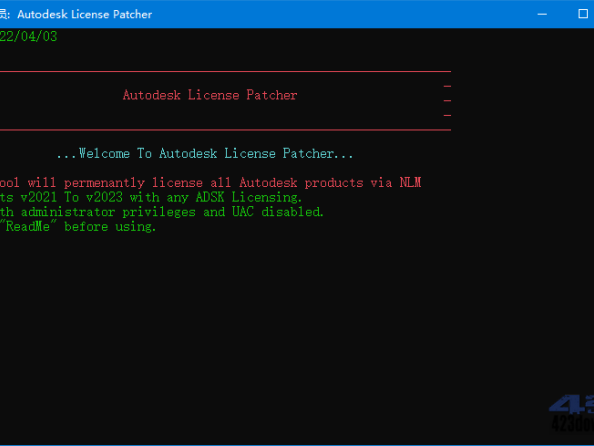Click the window title 'Autodesk License Patcher'
594x446 pixels.
coord(84,14)
